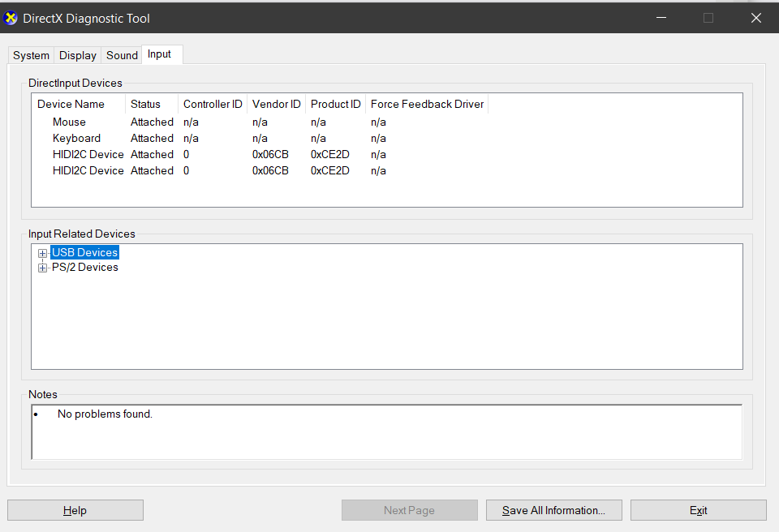Viewport: 779px width, 532px height.
Task: Select the Keyboard device row
Action: (x=76, y=138)
